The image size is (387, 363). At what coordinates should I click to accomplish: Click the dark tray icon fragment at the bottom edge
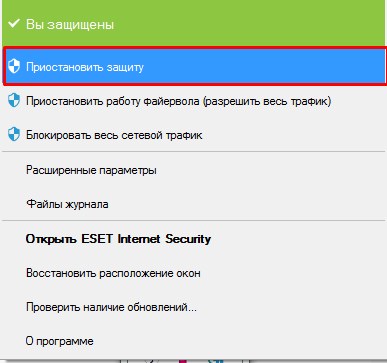click(x=150, y=361)
